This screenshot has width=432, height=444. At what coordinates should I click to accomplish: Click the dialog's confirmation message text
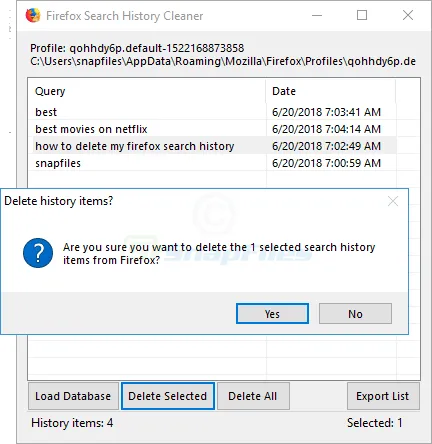pos(219,253)
